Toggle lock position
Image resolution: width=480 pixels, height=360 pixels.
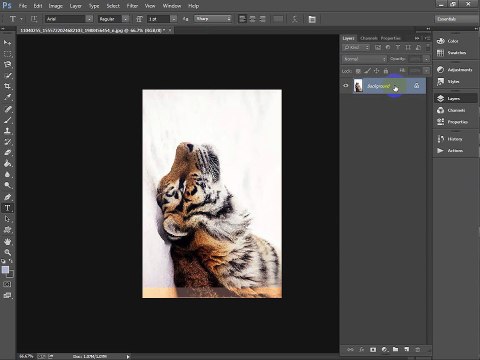376,71
